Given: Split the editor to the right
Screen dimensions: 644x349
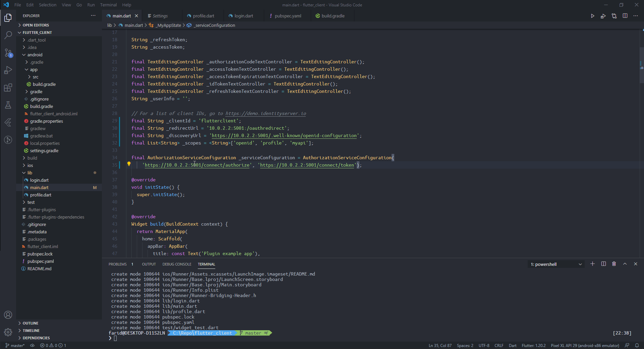Looking at the screenshot, I should (625, 16).
